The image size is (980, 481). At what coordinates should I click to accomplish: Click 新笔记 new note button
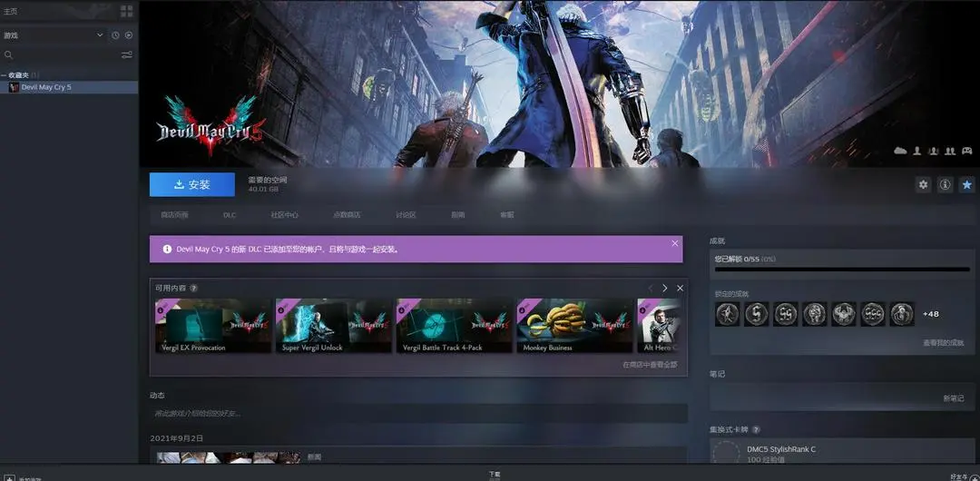pos(953,398)
